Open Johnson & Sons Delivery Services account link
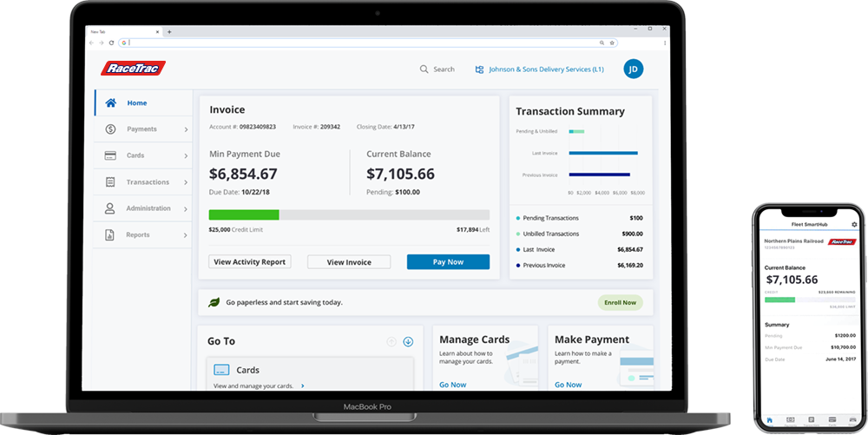The image size is (868, 435). [546, 69]
